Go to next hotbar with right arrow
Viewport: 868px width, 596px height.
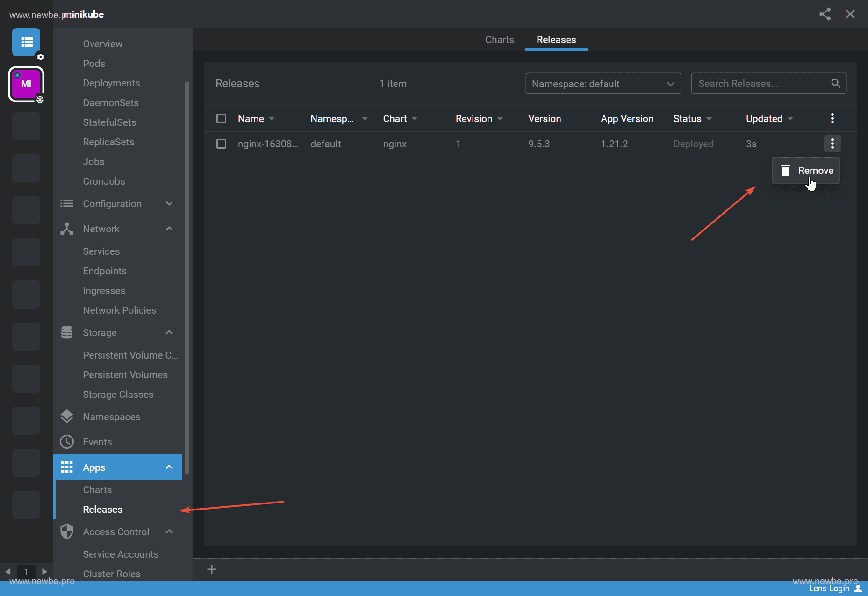(44, 571)
